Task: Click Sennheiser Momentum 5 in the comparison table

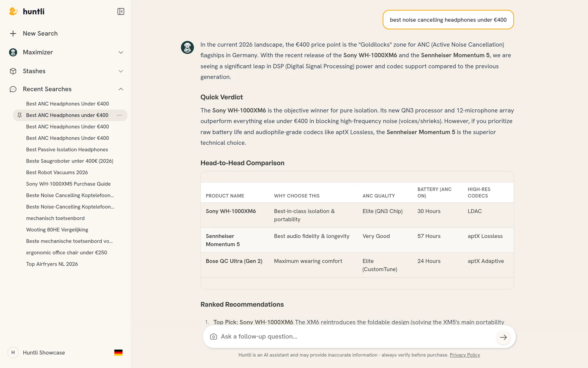Action: click(x=223, y=240)
